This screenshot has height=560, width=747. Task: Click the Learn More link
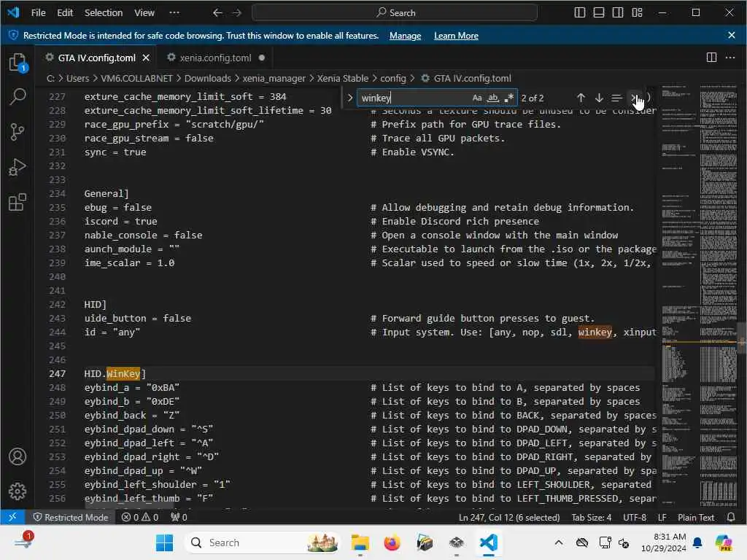[456, 36]
